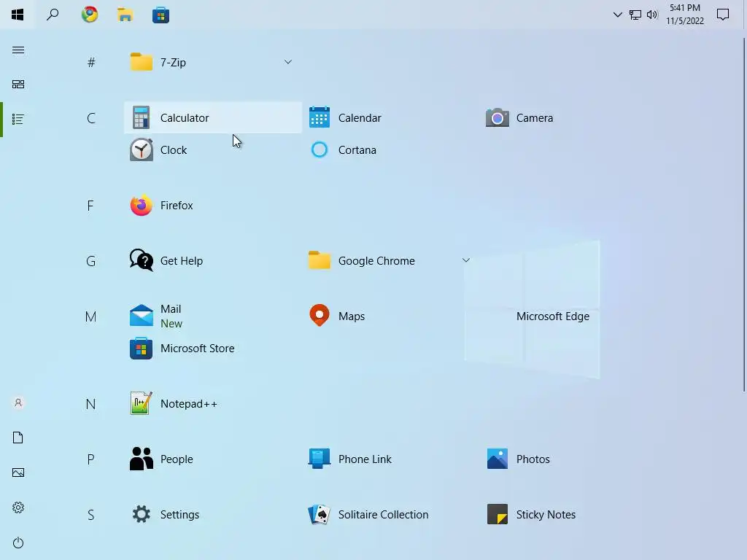Viewport: 747px width, 560px height.
Task: Switch to Pinned tiles view
Action: pyautogui.click(x=18, y=85)
